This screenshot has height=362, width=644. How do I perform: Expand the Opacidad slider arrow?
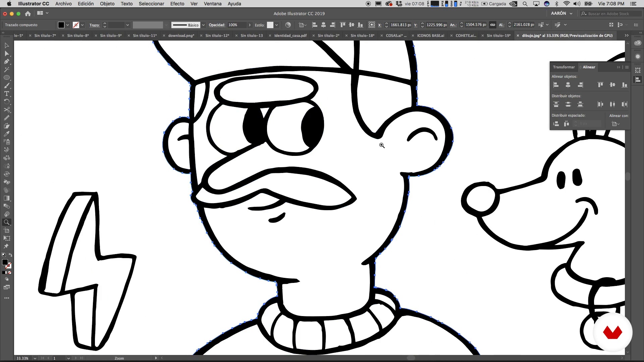tap(250, 25)
